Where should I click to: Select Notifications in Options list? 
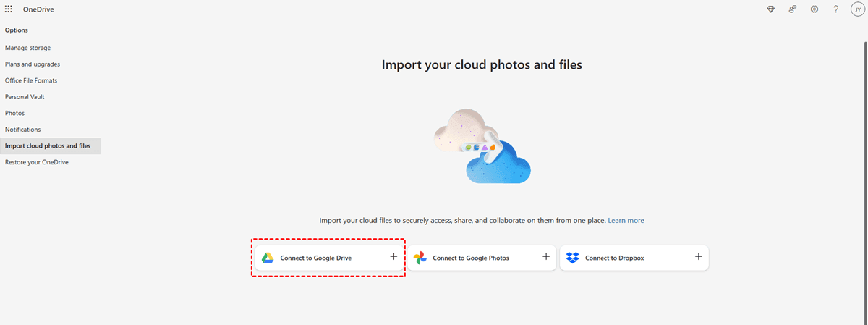(x=23, y=130)
